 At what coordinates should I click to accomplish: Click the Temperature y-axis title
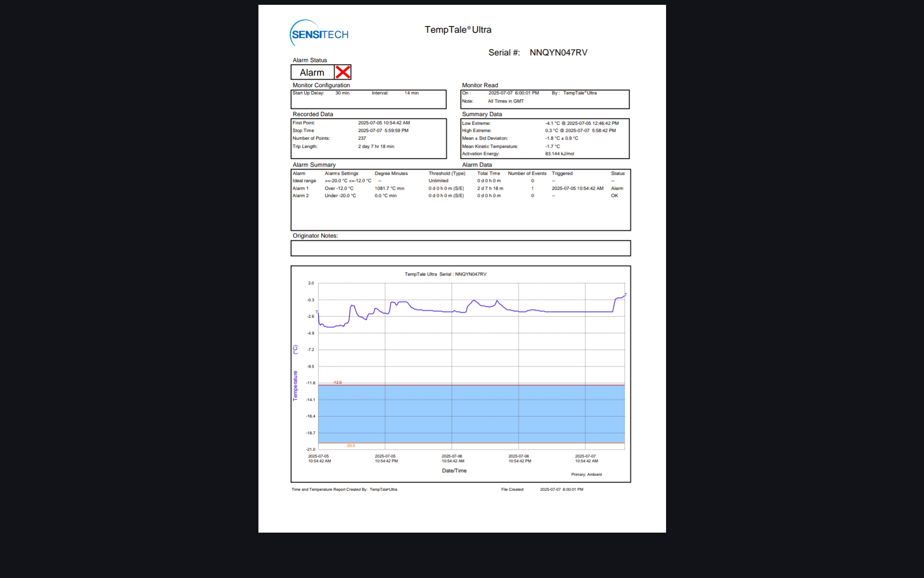295,385
